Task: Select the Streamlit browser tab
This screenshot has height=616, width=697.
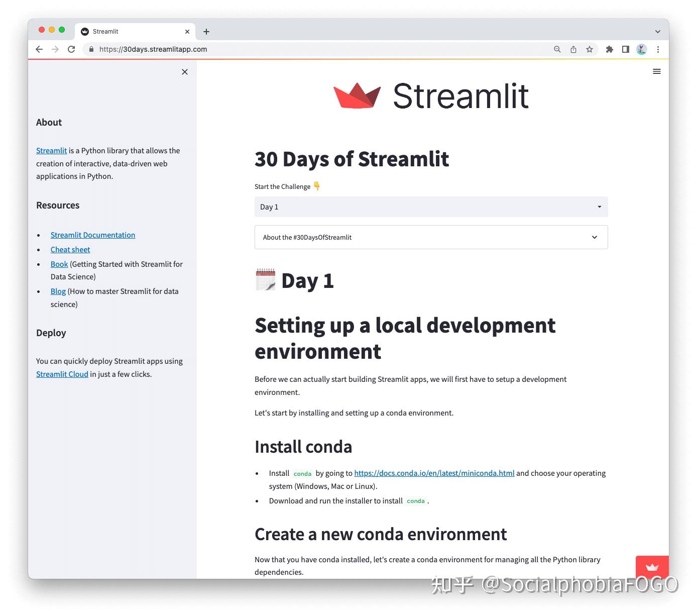Action: (126, 31)
